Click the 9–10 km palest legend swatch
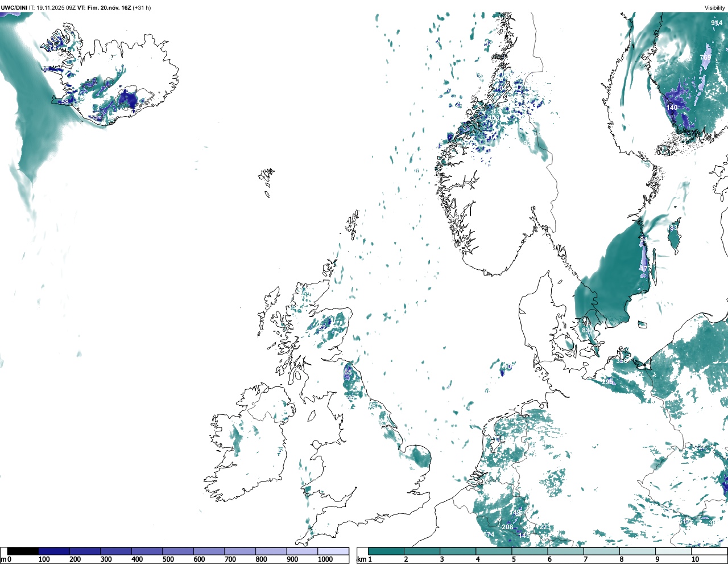This screenshot has width=728, height=564. tap(673, 551)
